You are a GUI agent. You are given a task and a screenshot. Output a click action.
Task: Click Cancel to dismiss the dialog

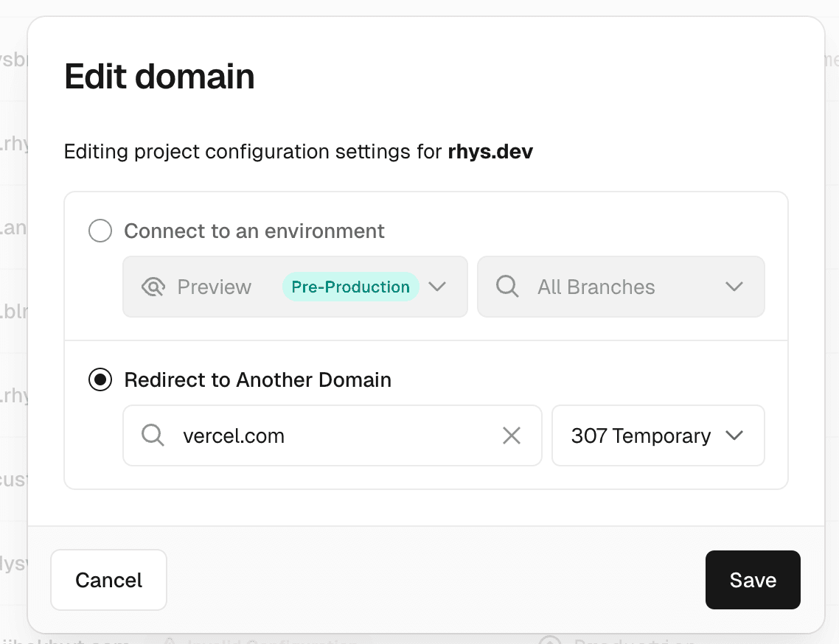[108, 580]
